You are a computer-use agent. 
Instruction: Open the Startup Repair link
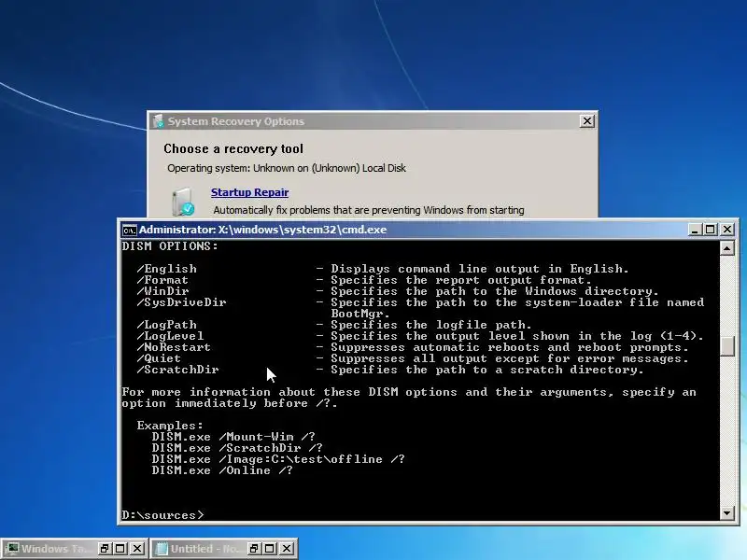pos(249,192)
